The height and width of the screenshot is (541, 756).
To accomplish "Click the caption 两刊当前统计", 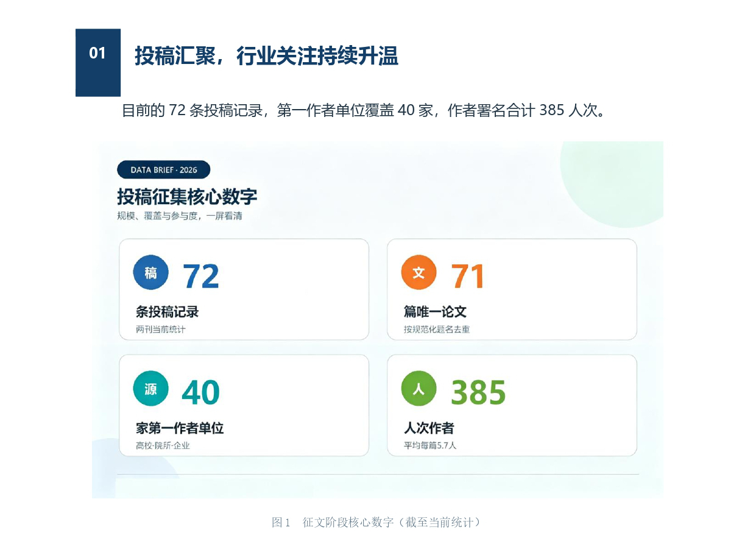I will coord(161,330).
